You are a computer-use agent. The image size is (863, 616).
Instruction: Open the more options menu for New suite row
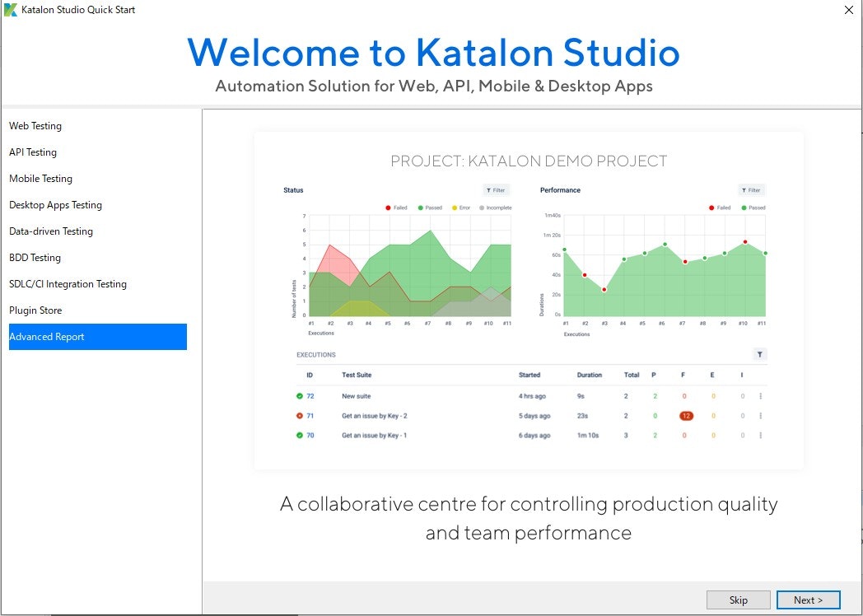click(x=761, y=396)
